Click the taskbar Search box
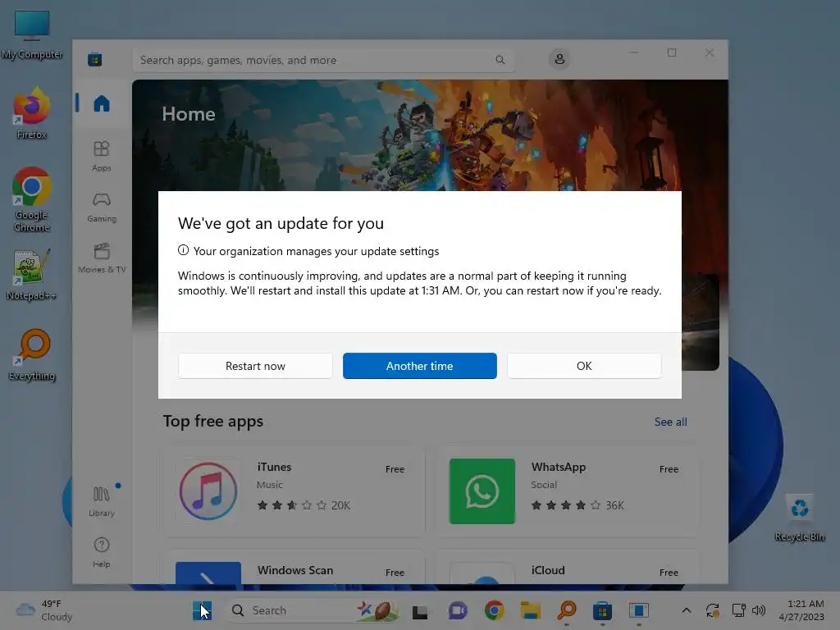840x630 pixels. (x=313, y=610)
